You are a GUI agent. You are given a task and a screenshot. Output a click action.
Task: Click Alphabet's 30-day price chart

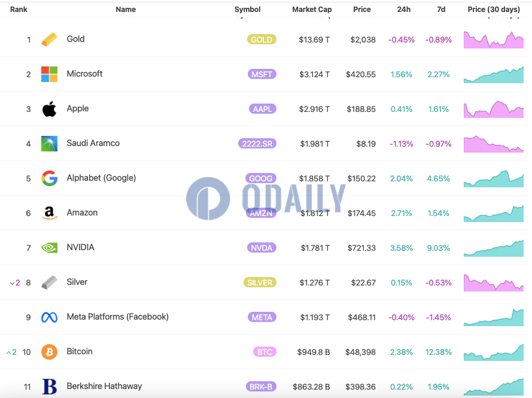(x=494, y=178)
